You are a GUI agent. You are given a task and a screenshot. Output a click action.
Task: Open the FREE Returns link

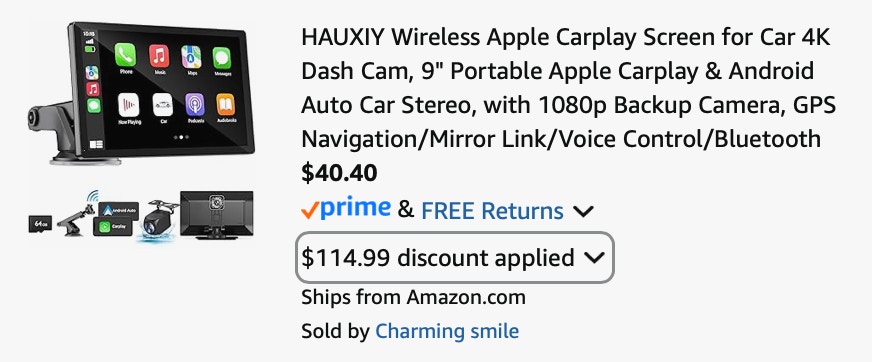click(x=493, y=211)
